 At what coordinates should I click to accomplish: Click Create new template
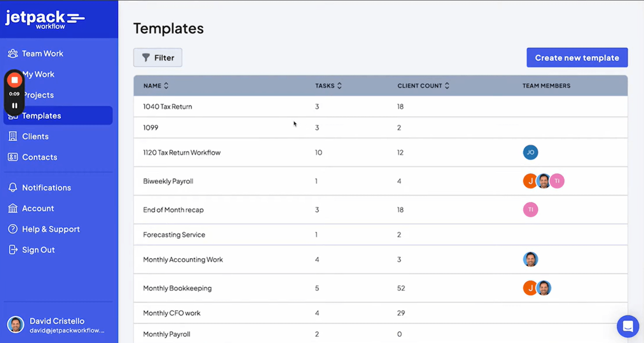577,58
